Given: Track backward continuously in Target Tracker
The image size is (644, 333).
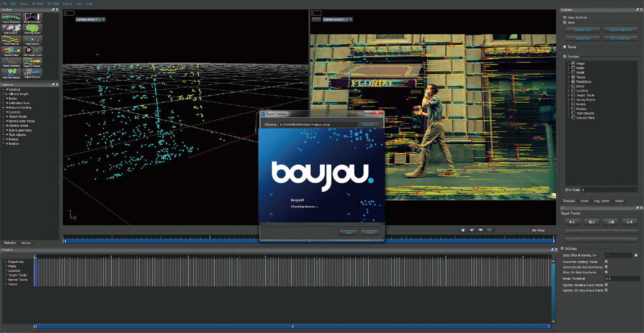Looking at the screenshot, I should (x=572, y=222).
